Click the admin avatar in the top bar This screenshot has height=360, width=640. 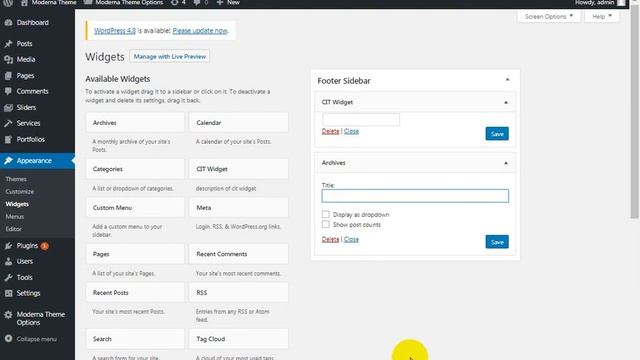[x=621, y=3]
